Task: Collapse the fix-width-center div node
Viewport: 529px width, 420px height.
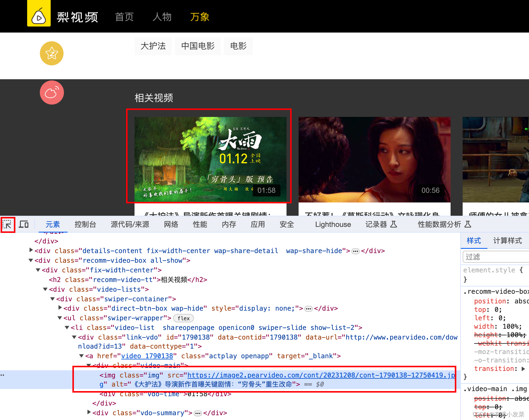Action: [38, 270]
